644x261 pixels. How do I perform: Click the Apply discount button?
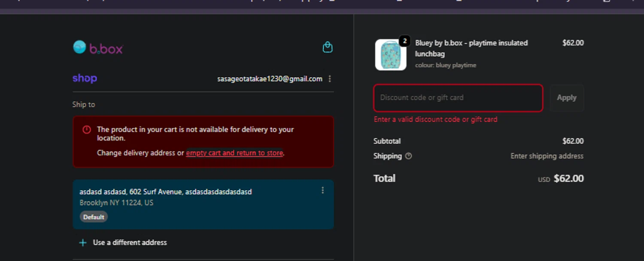[567, 98]
